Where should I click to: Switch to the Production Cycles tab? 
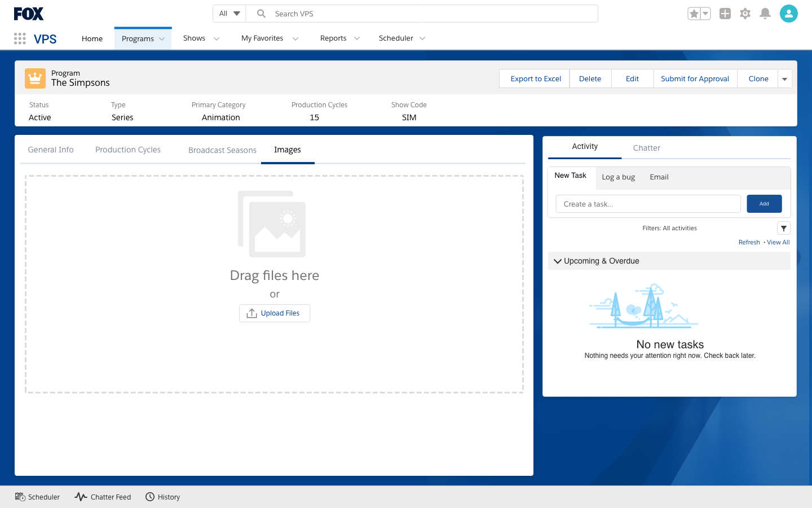coord(128,150)
